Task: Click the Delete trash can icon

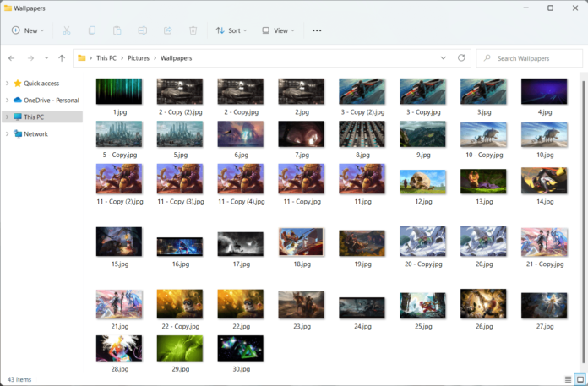Action: pos(193,30)
